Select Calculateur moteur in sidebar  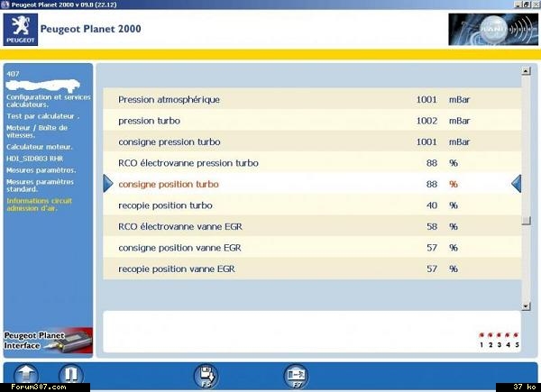point(40,147)
